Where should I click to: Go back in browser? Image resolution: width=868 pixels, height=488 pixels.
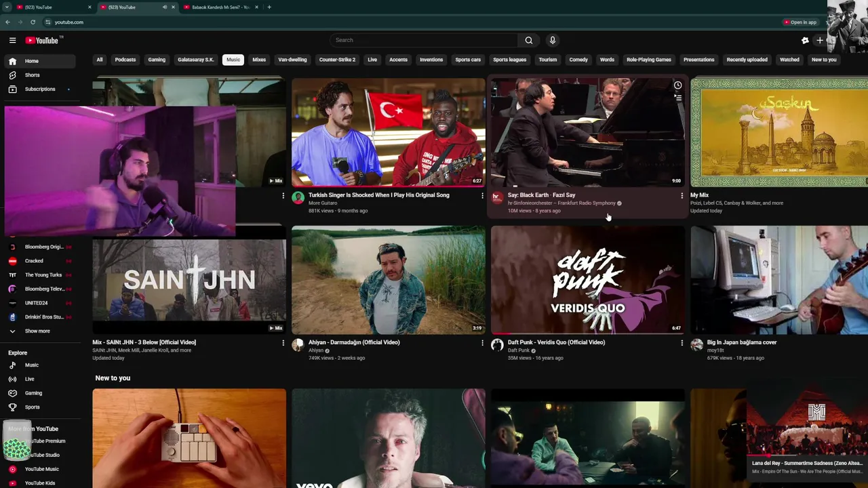(7, 22)
